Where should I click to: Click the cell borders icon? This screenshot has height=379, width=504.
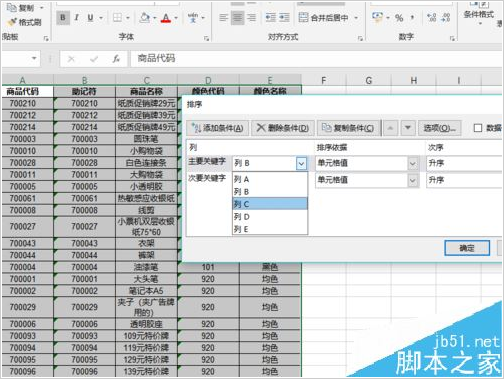(x=117, y=17)
